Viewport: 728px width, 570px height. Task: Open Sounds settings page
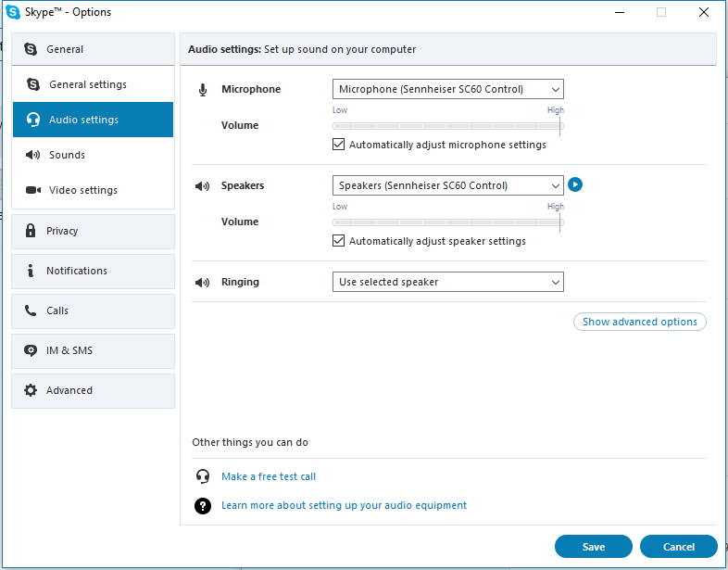(93, 155)
